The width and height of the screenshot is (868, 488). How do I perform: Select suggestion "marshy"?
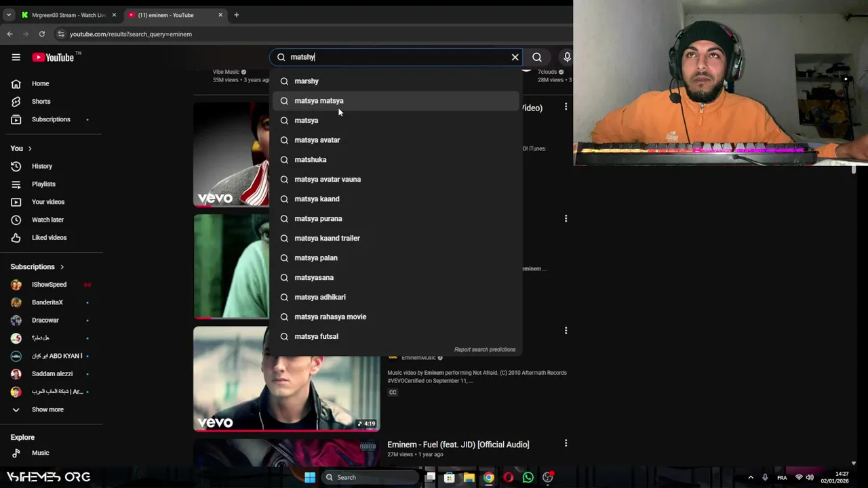click(397, 81)
